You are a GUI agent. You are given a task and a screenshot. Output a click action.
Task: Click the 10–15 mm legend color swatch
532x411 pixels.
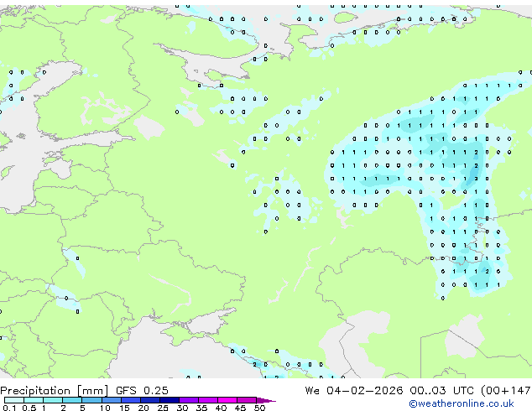point(111,400)
